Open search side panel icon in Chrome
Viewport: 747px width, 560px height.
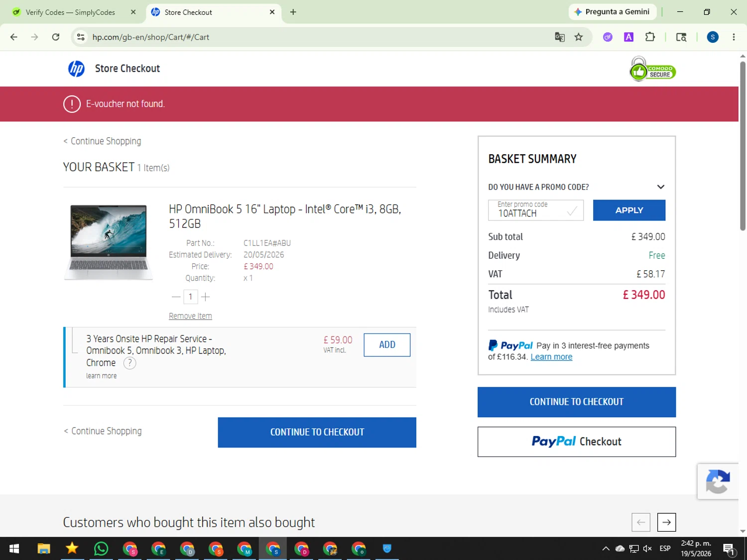click(x=681, y=37)
